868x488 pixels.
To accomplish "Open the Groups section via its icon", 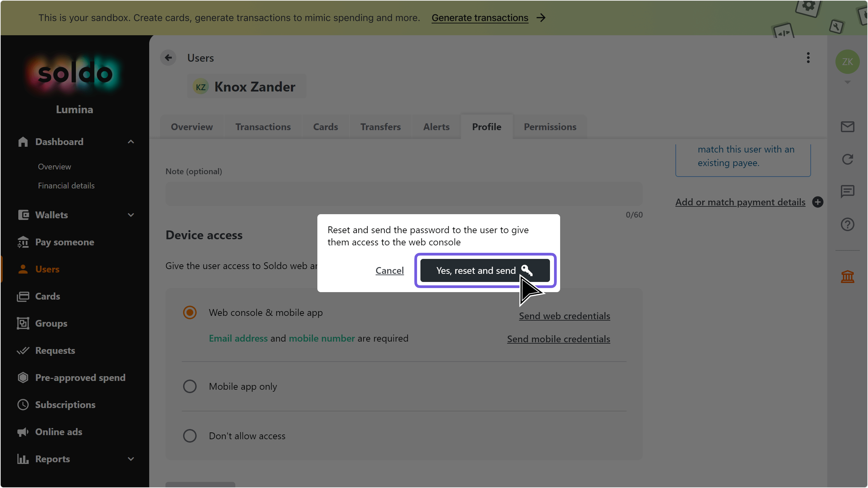I will [23, 323].
